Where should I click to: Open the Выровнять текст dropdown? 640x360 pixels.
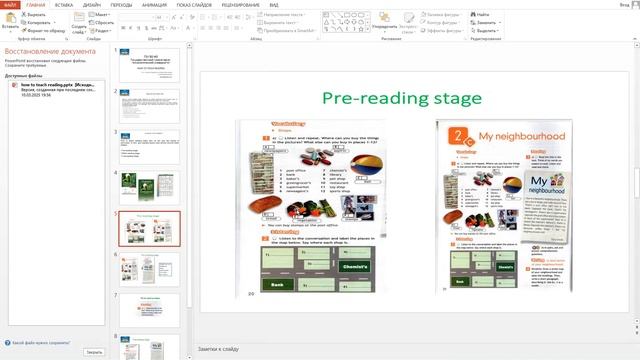[x=278, y=22]
